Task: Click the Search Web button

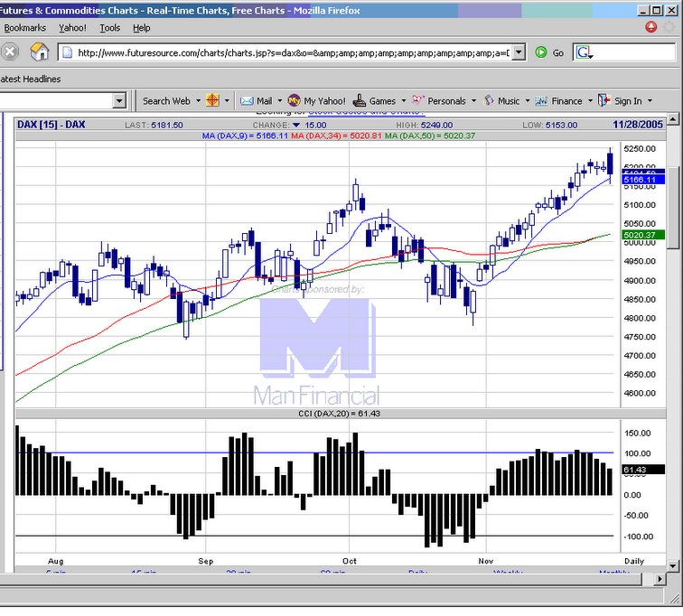Action: tap(166, 101)
